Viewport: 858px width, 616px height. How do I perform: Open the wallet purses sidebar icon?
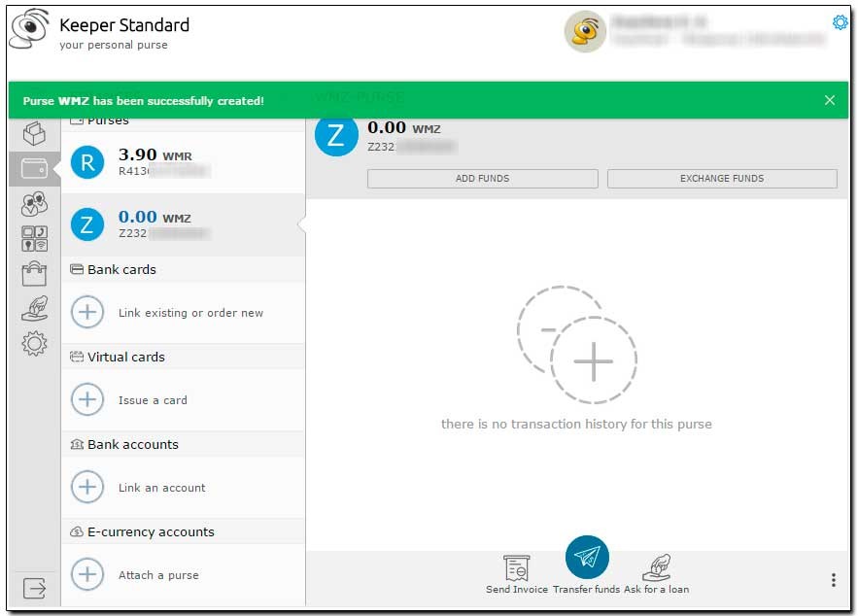click(34, 168)
